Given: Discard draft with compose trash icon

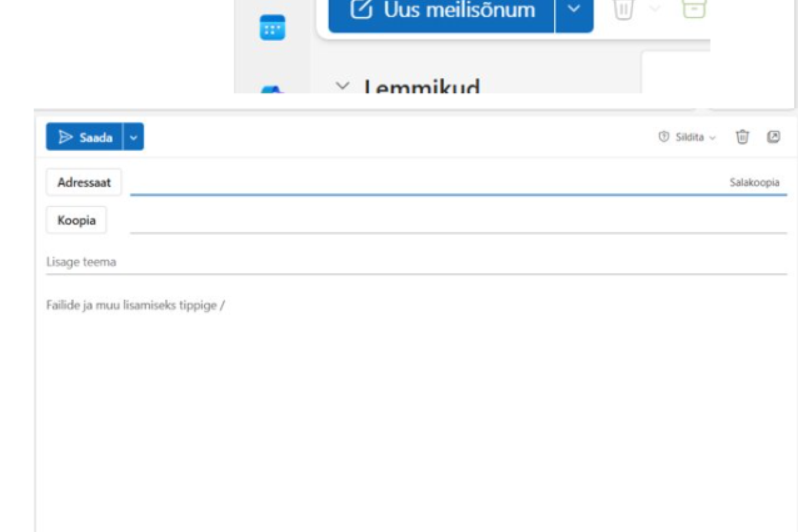Looking at the screenshot, I should coord(742,137).
